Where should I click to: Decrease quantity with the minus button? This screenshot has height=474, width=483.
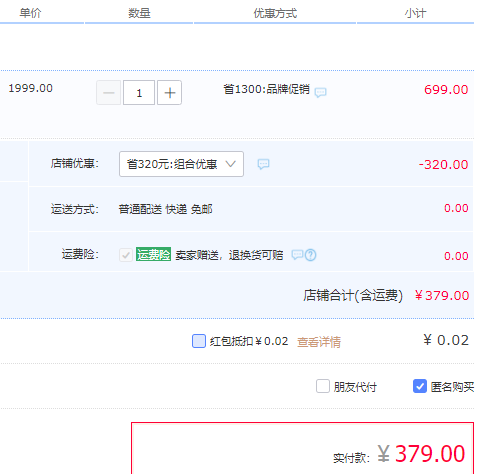tap(109, 92)
